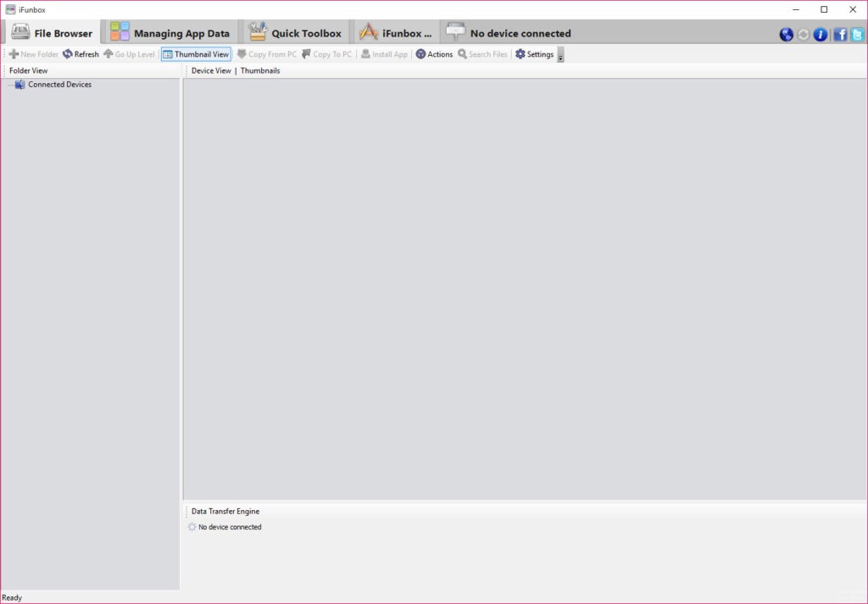Switch to the File Browser tab
Viewport: 868px width, 604px height.
pos(52,33)
